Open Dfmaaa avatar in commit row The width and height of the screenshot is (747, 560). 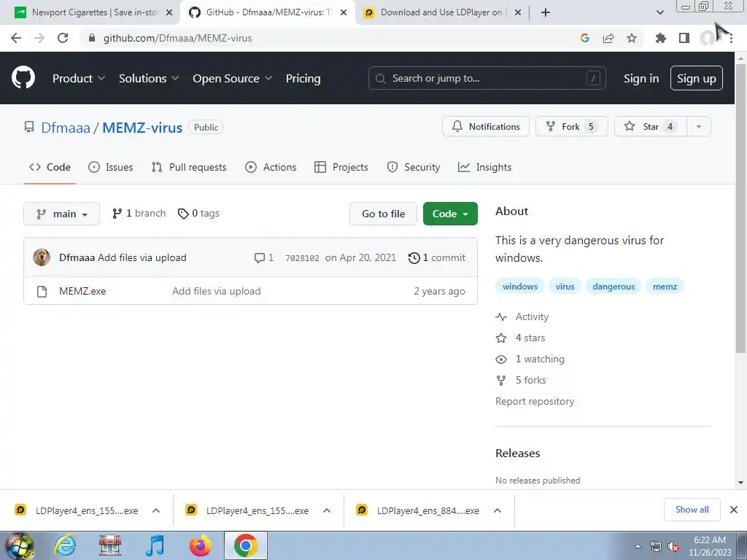point(42,257)
